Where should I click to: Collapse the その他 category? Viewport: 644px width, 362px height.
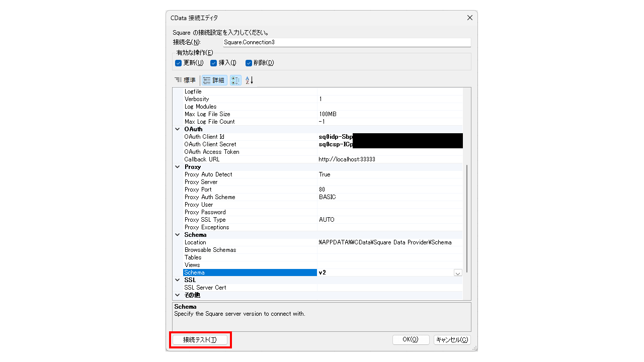pyautogui.click(x=177, y=295)
